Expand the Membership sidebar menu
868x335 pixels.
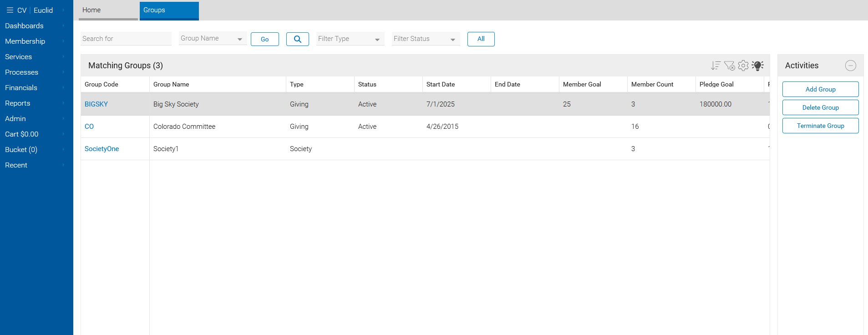click(36, 41)
